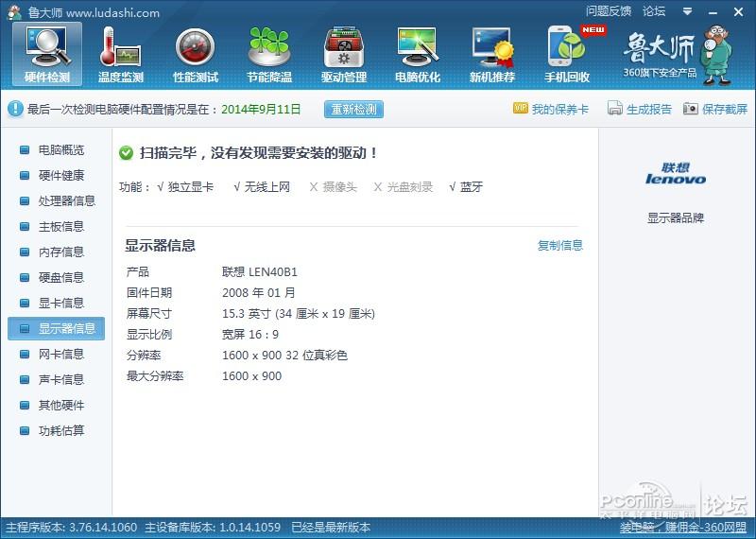Screen dimensions: 756x539
Task: Open the 温度监测 thermometer icon
Action: (121, 54)
